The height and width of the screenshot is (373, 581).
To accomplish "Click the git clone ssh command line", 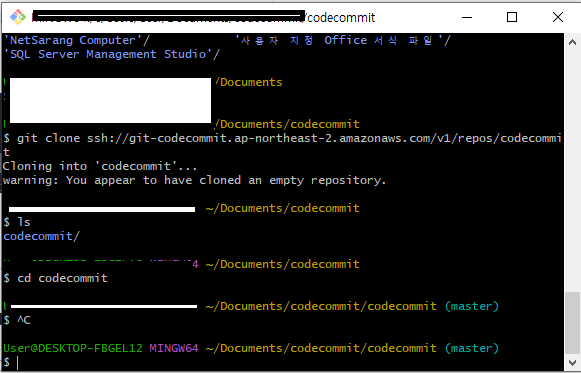I will 282,145.
